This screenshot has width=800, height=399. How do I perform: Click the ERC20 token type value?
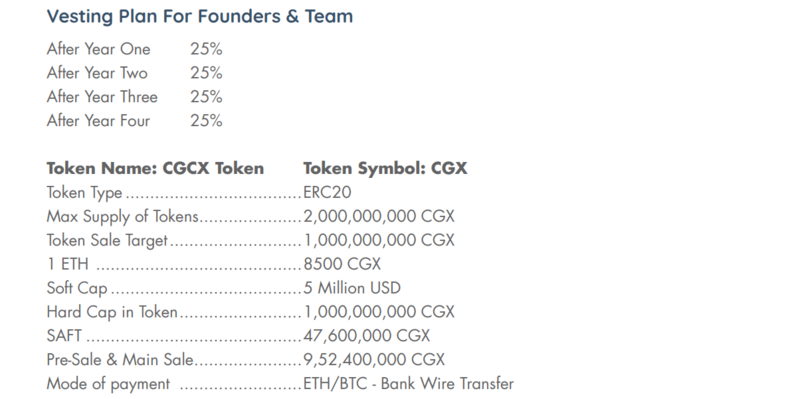[x=327, y=192]
